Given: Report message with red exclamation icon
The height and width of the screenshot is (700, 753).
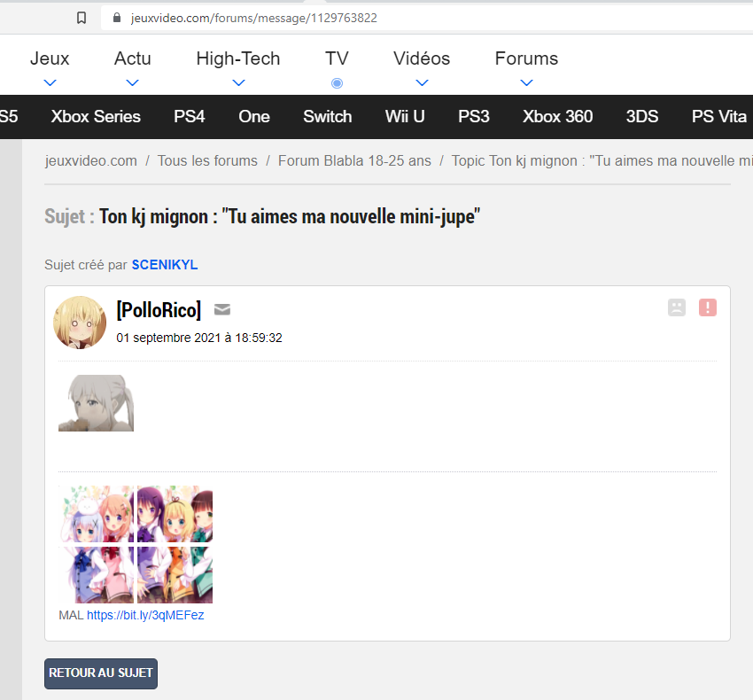Looking at the screenshot, I should coord(708,307).
